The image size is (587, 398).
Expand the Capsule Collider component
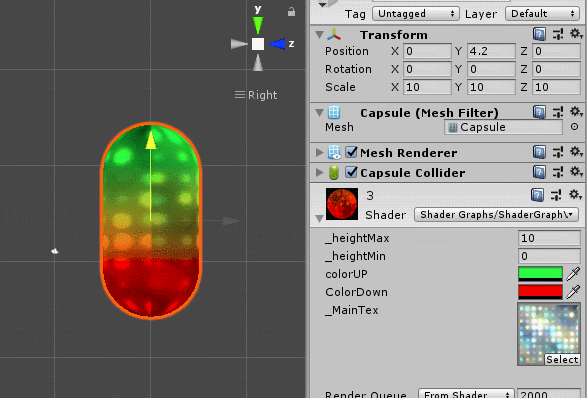319,173
